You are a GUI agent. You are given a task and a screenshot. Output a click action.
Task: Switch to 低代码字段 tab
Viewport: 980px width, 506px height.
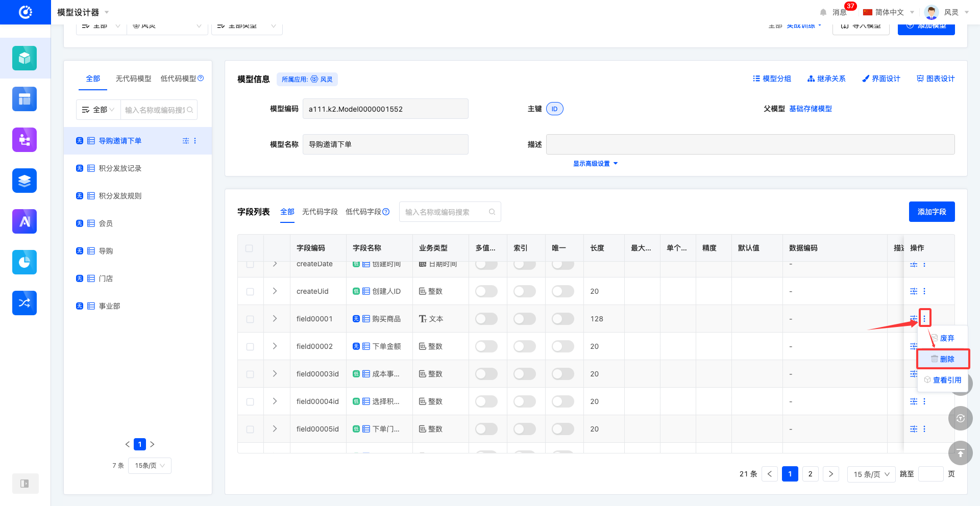(363, 212)
